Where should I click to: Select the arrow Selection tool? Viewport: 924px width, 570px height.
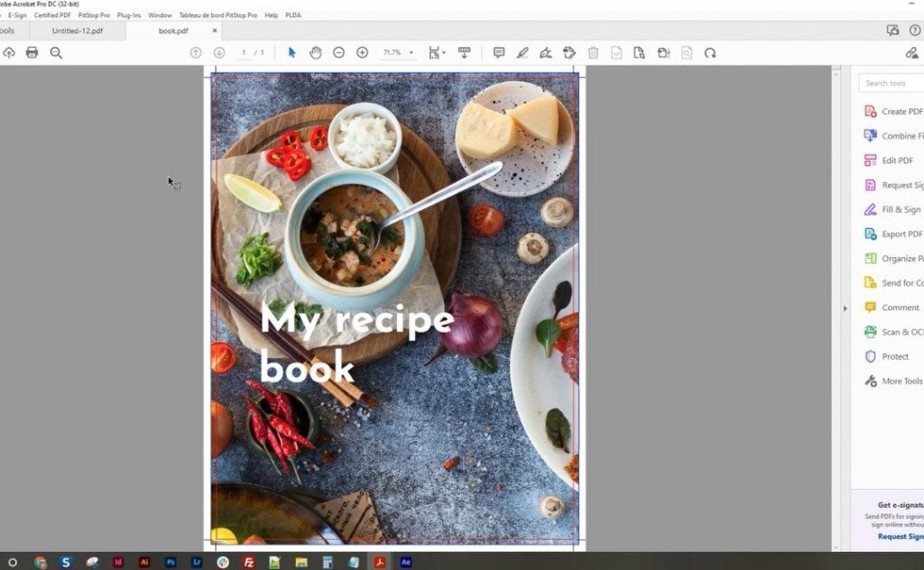point(291,53)
